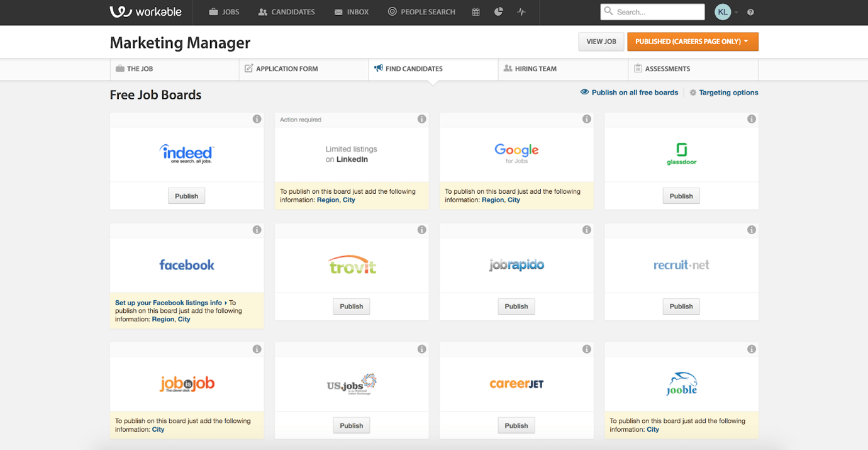Expand the Published (Careers Page Only) dropdown
The height and width of the screenshot is (450, 868).
coord(693,42)
